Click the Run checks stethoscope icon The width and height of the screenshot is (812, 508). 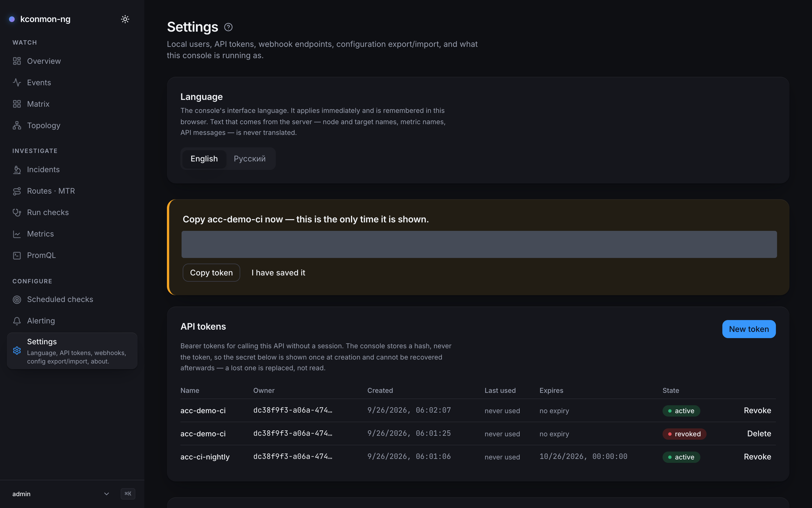click(17, 213)
